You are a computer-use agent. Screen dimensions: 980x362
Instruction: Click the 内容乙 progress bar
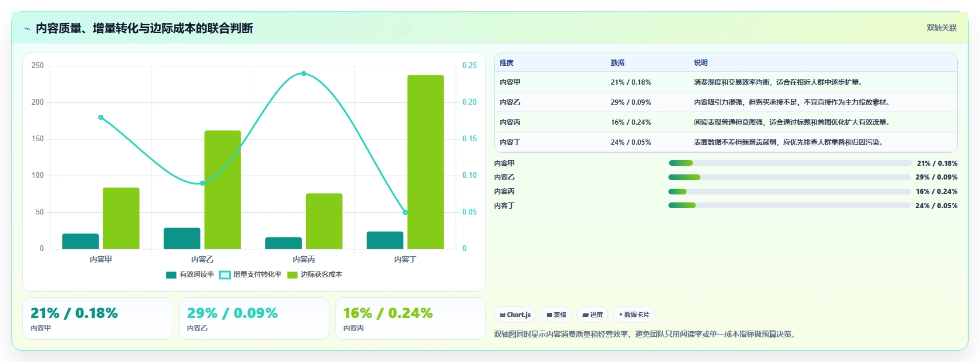(x=789, y=177)
